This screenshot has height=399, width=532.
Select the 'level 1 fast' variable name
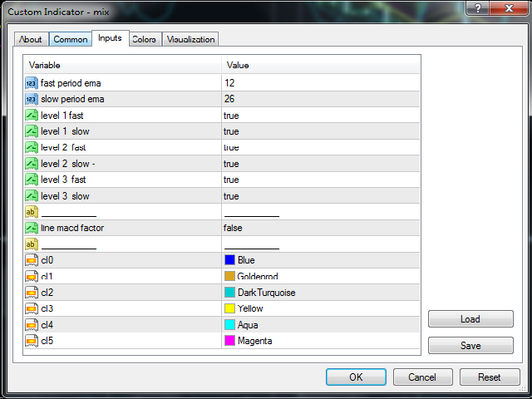pos(62,116)
